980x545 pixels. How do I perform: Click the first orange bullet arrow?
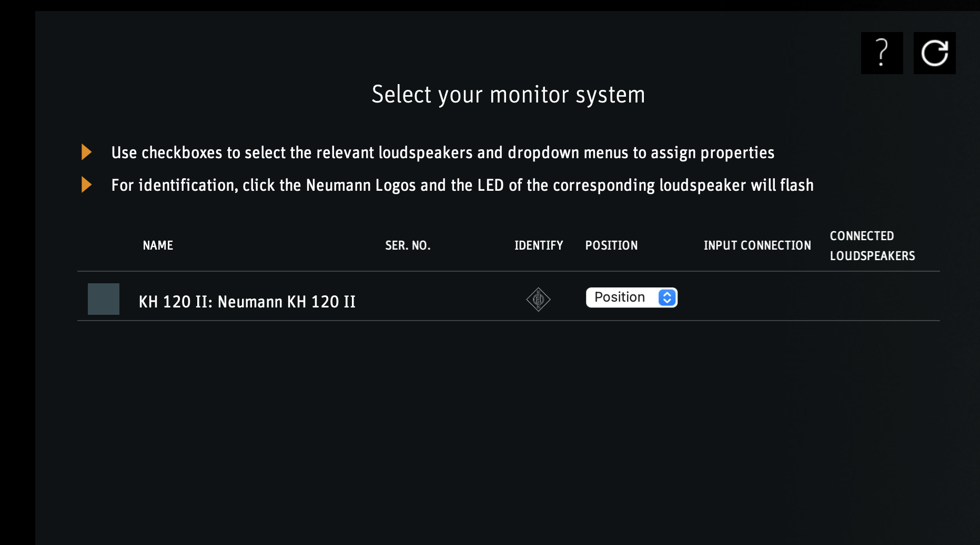(x=87, y=152)
